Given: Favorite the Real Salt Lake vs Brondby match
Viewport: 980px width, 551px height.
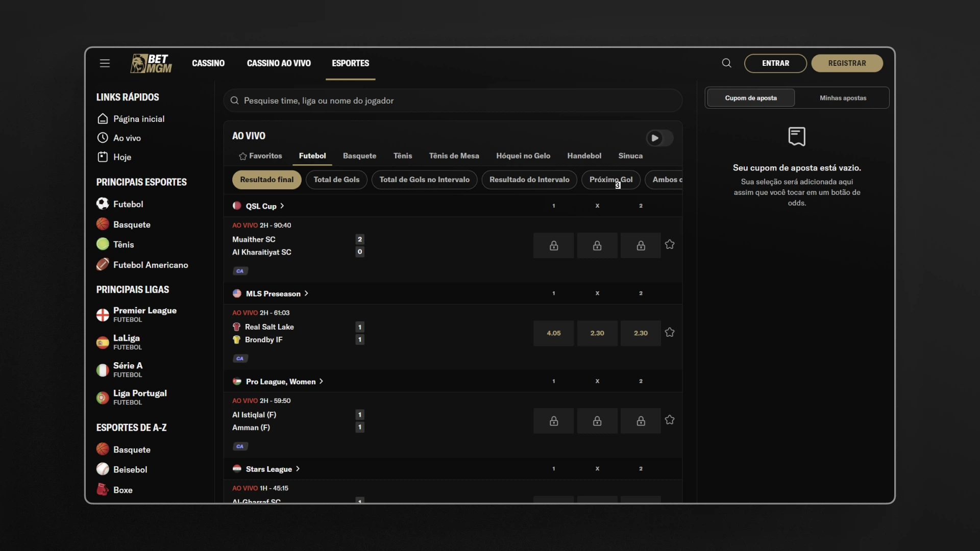Looking at the screenshot, I should [670, 333].
